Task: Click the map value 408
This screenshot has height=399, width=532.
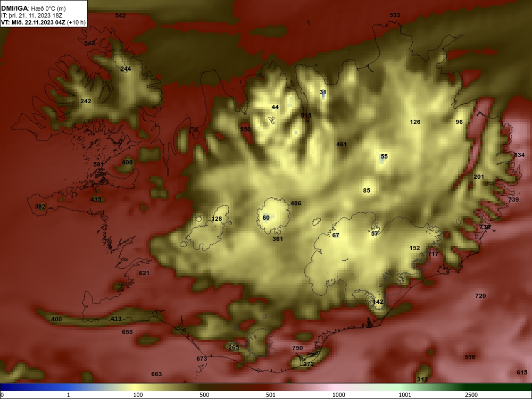Action: point(127,162)
